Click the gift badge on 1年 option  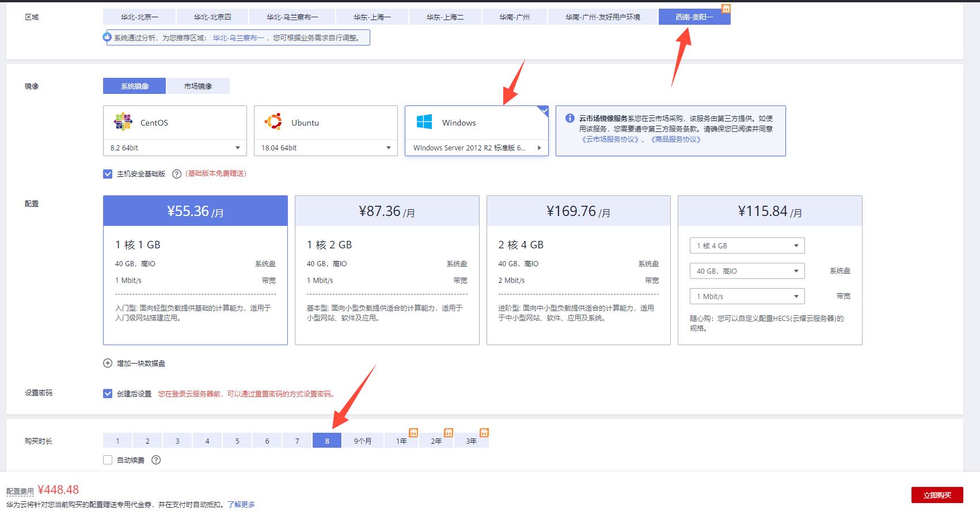pyautogui.click(x=413, y=432)
